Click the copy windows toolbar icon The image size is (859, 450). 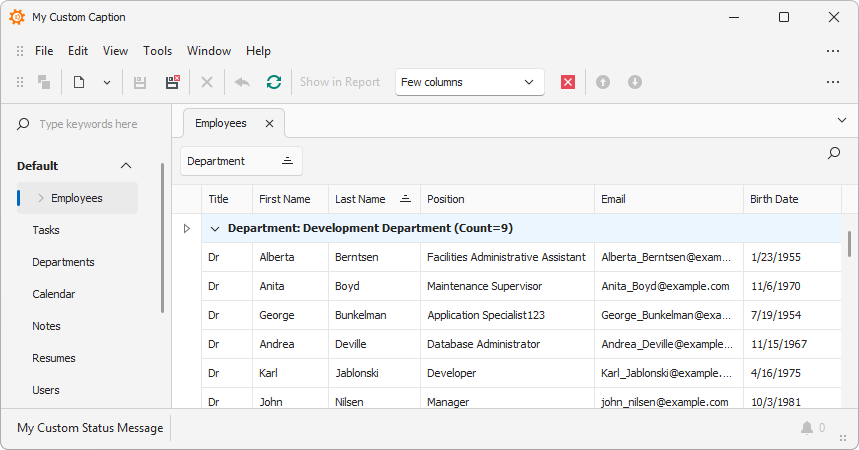tap(44, 82)
